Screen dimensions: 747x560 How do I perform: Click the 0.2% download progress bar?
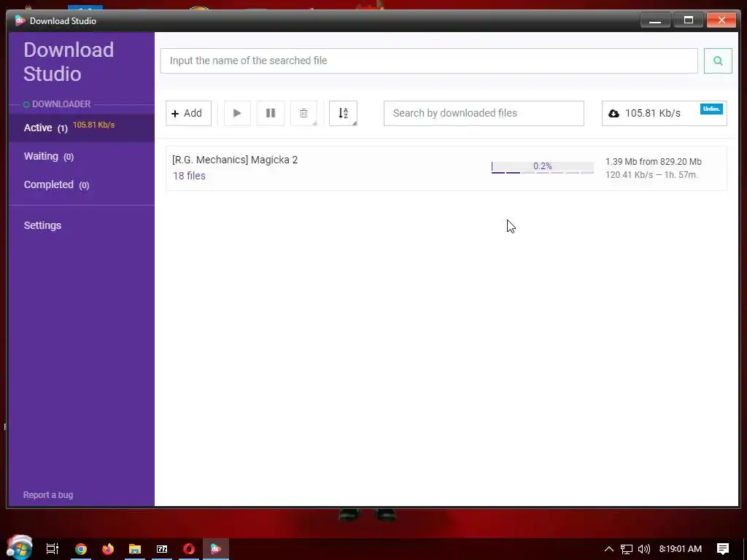coord(542,167)
